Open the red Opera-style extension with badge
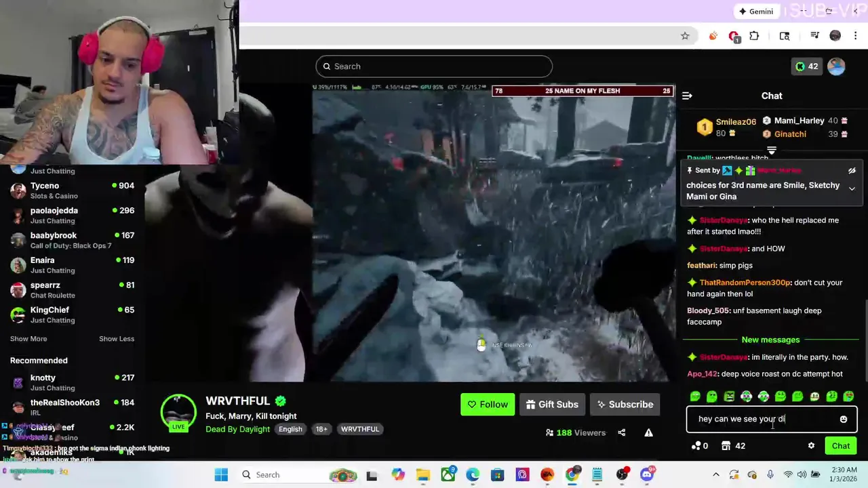 click(734, 37)
